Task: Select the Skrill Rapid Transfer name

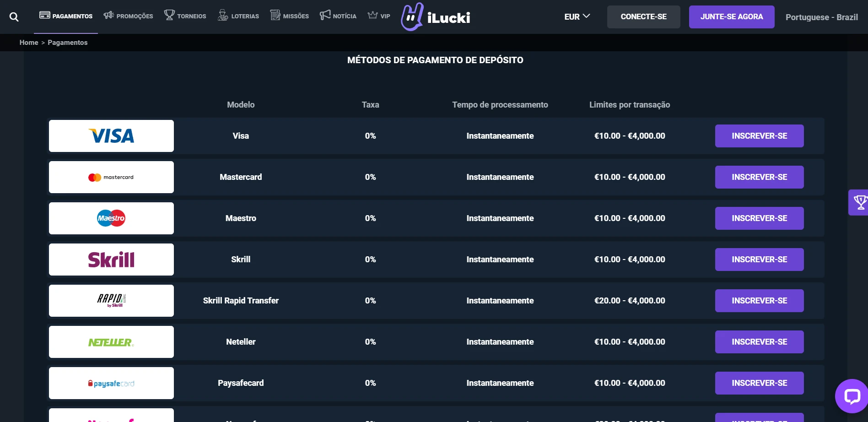Action: 241,301
